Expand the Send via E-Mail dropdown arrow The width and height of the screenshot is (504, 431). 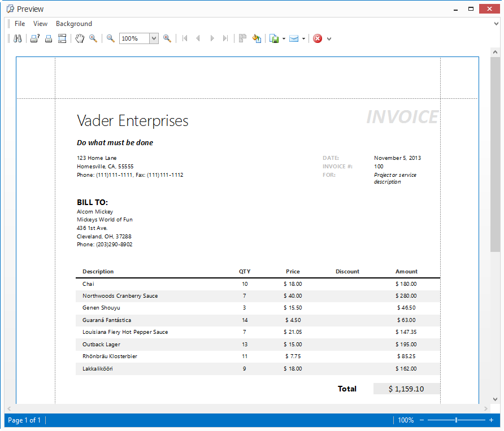click(x=303, y=38)
